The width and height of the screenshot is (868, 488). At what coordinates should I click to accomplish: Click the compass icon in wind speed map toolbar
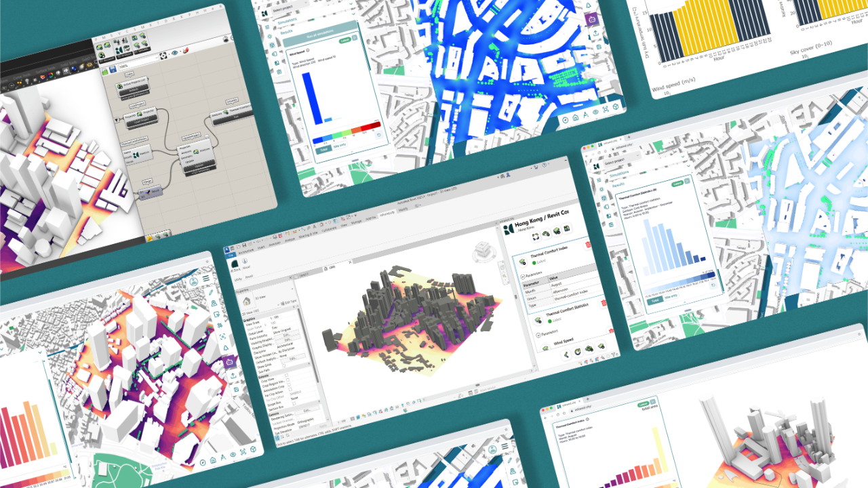pyautogui.click(x=566, y=119)
